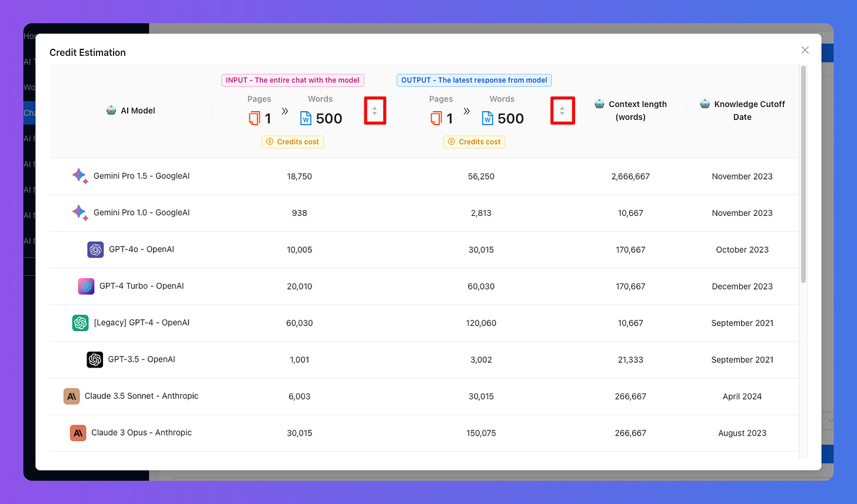The height and width of the screenshot is (504, 857).
Task: Click the robot icon beside Context length header
Action: tap(599, 104)
